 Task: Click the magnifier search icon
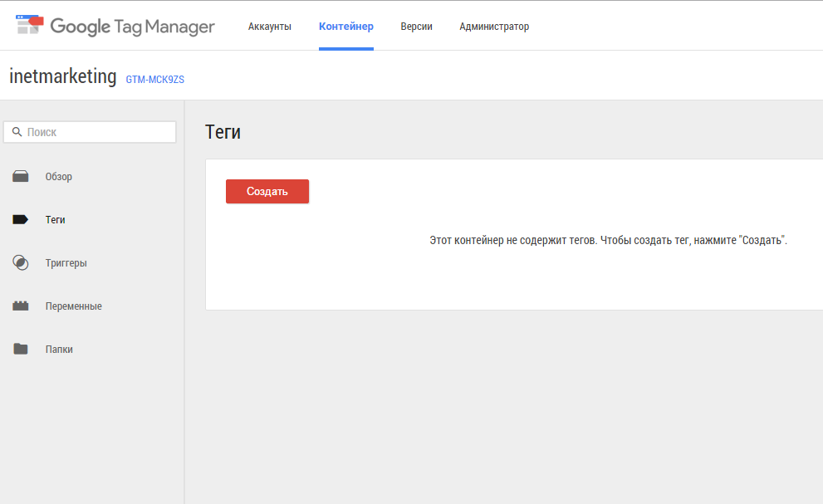click(x=17, y=132)
